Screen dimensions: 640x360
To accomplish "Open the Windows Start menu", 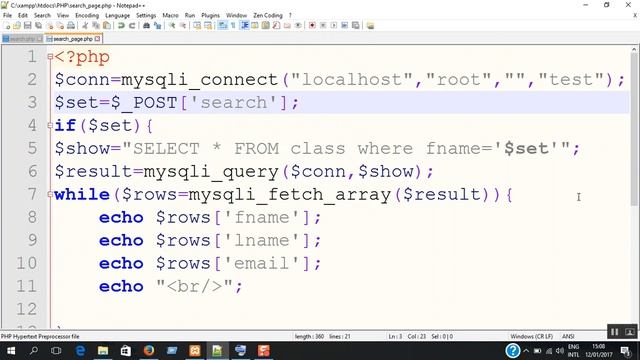I will pyautogui.click(x=11, y=351).
